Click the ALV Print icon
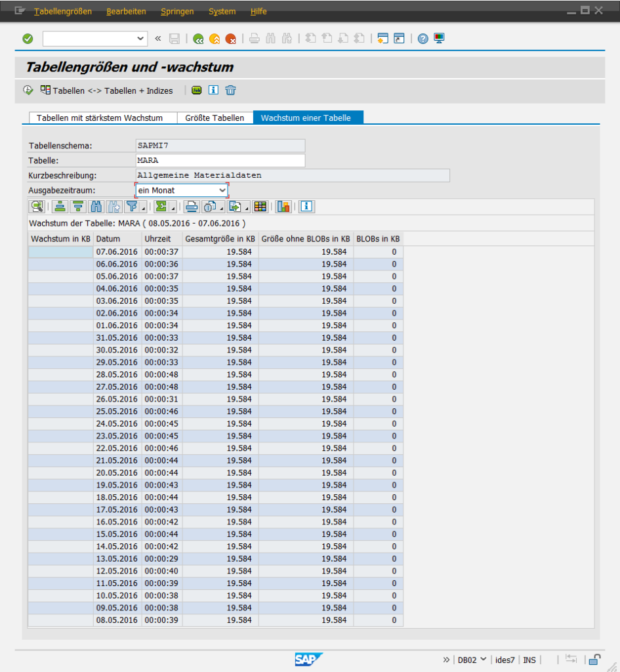 (192, 207)
